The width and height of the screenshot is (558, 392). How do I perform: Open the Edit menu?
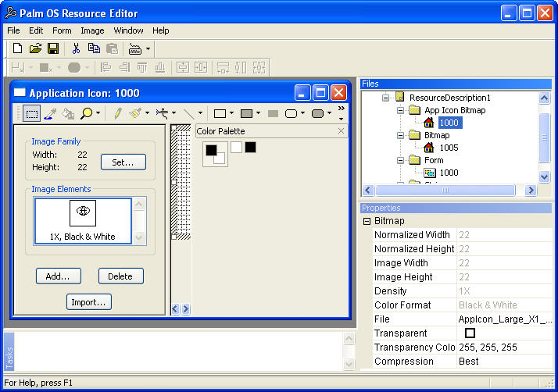36,30
